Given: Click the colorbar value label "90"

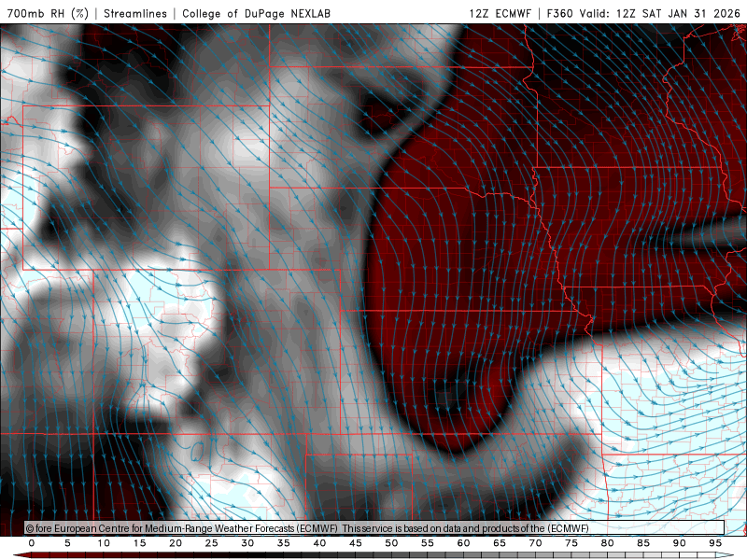Looking at the screenshot, I should pos(680,543).
